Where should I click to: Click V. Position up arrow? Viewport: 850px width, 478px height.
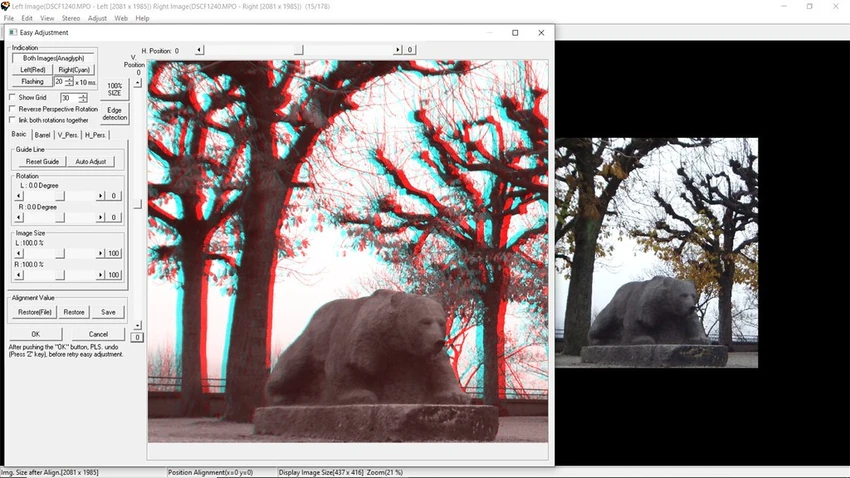138,83
